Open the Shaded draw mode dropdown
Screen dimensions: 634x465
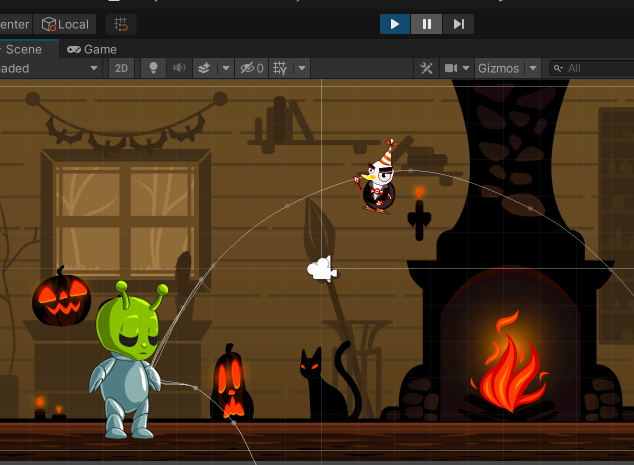[x=50, y=68]
